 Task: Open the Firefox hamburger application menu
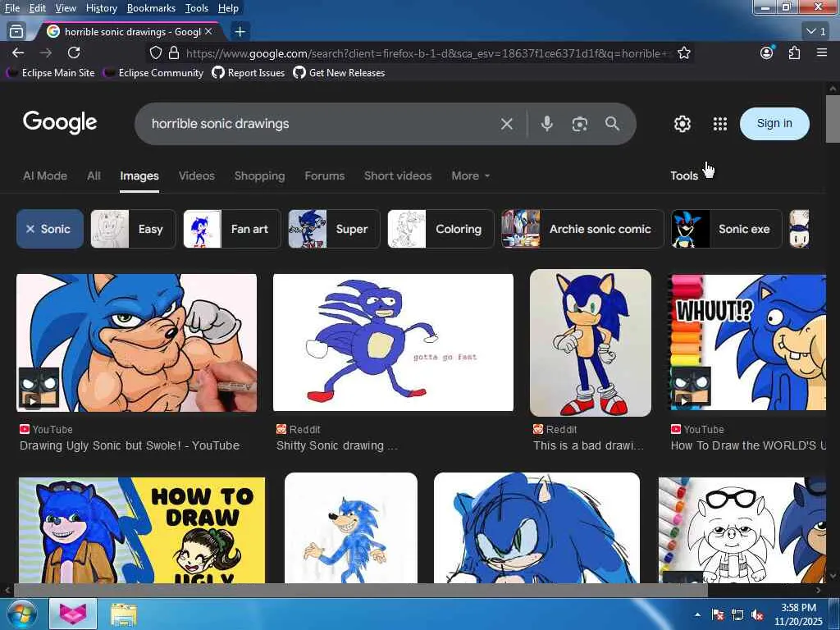pyautogui.click(x=822, y=52)
